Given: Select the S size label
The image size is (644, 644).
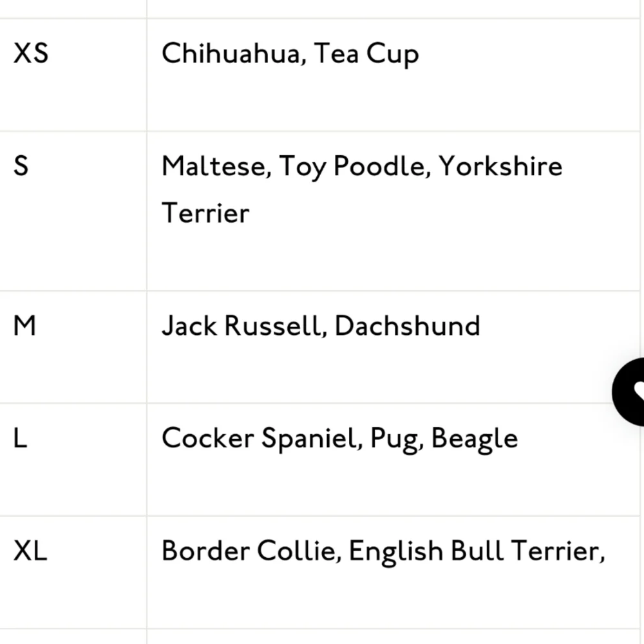Looking at the screenshot, I should (21, 166).
